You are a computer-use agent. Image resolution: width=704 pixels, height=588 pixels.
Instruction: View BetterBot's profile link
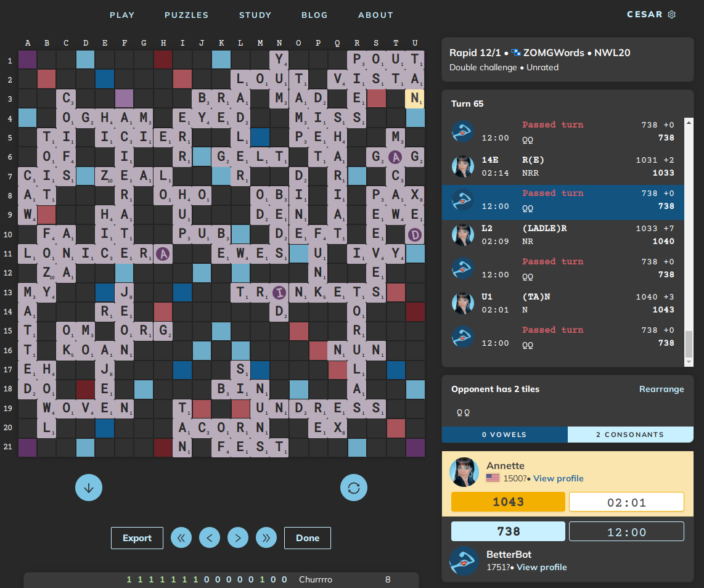click(x=541, y=567)
